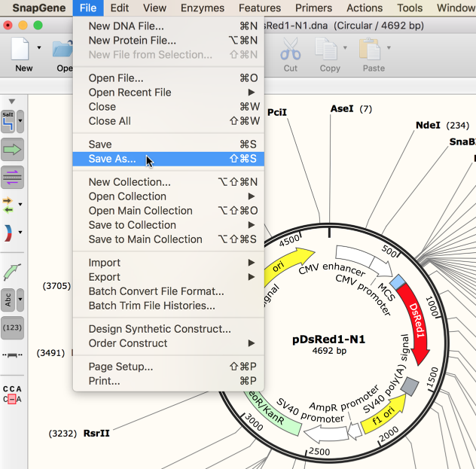Open the Edit menu
476x469 pixels.
(120, 8)
